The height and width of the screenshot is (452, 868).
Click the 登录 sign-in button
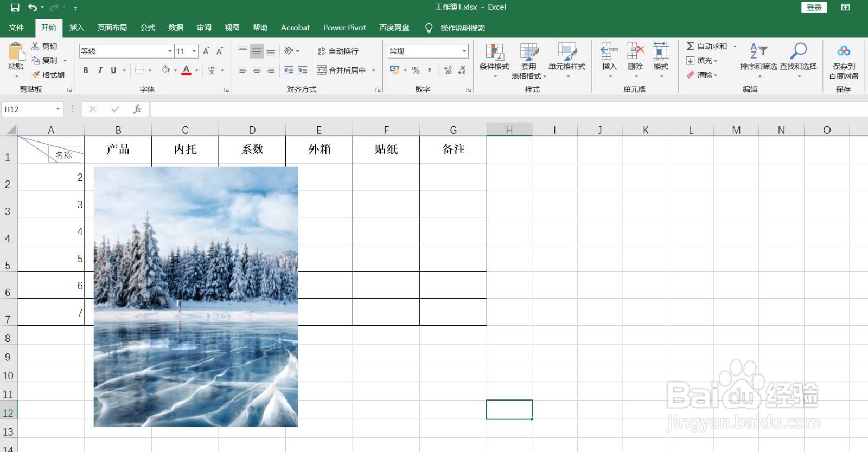pos(814,7)
